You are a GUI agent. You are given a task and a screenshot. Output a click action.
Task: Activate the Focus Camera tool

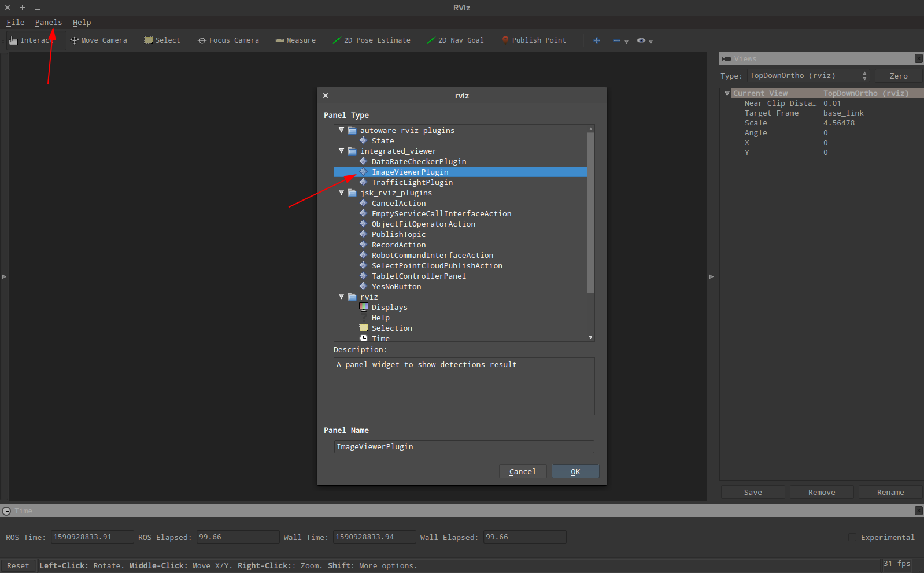(x=228, y=40)
